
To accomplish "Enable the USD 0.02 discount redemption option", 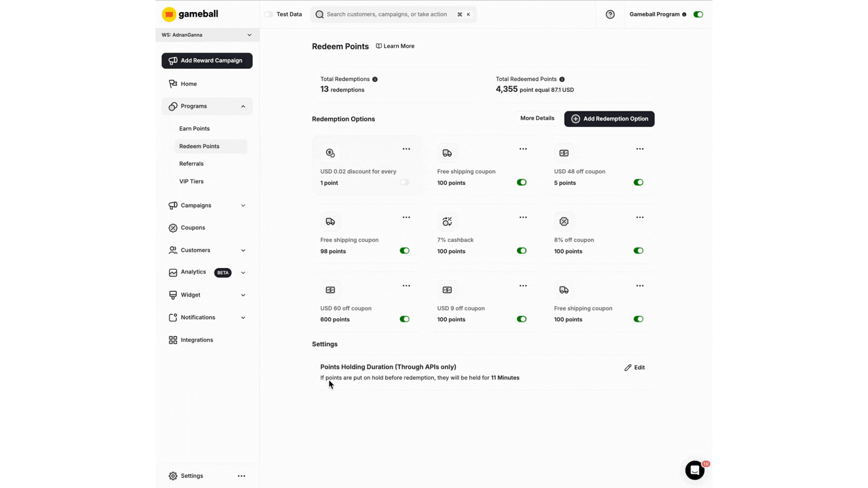I will (x=405, y=182).
